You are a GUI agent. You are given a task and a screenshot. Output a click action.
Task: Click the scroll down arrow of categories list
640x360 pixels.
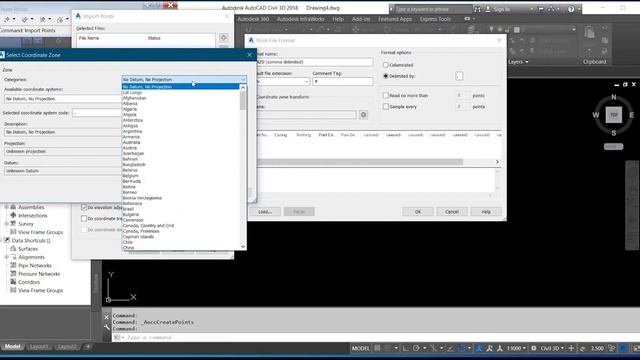coord(243,247)
